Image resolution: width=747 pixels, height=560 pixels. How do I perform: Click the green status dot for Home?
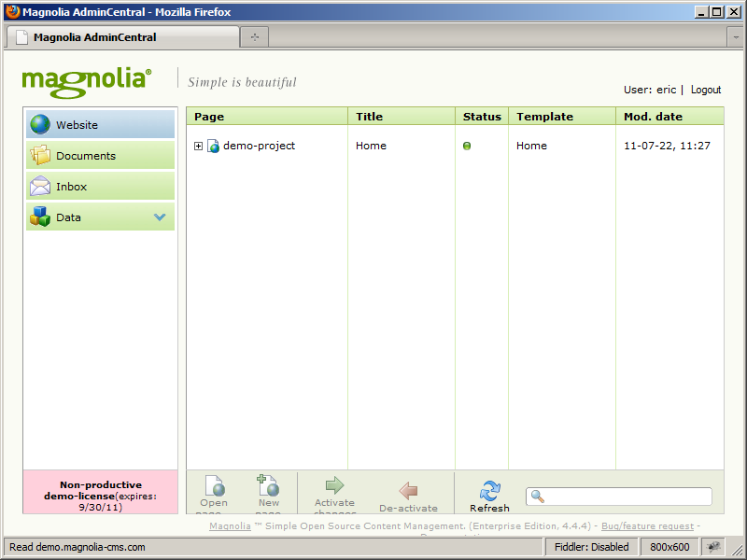468,146
